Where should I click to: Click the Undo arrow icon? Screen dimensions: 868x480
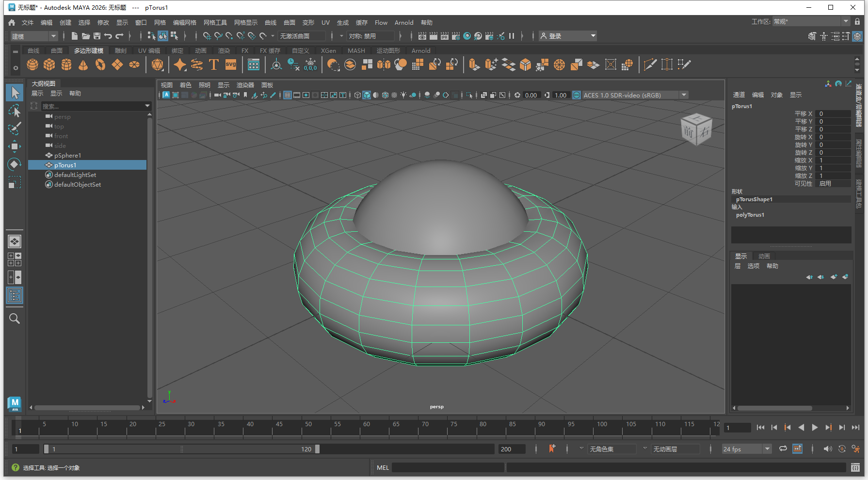108,36
